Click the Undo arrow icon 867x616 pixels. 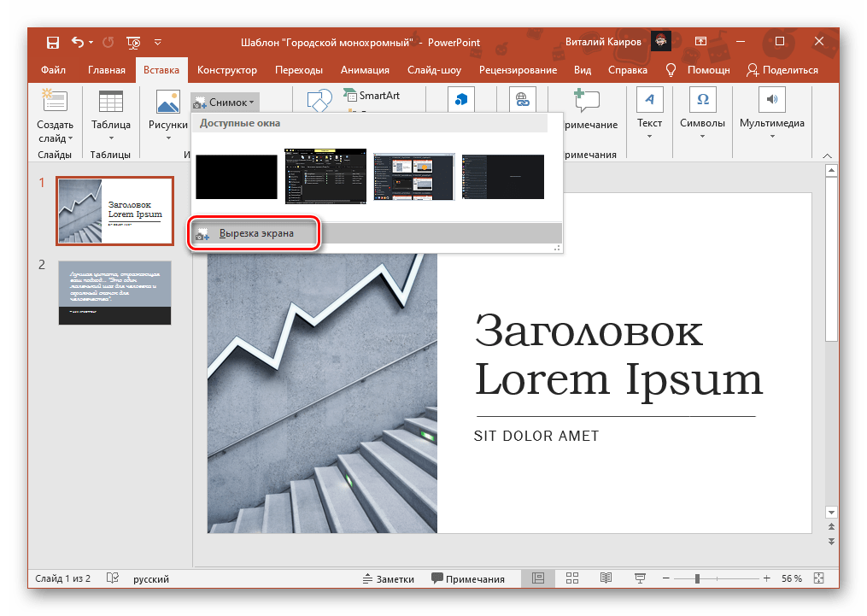point(79,41)
